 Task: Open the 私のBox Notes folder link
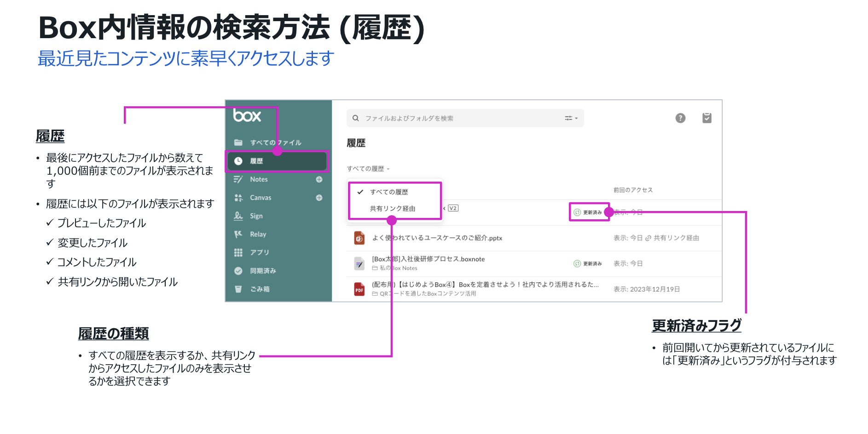398,268
